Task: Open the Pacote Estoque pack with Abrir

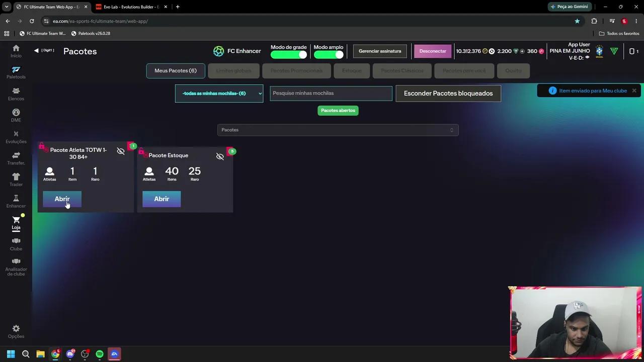Action: coord(162,199)
